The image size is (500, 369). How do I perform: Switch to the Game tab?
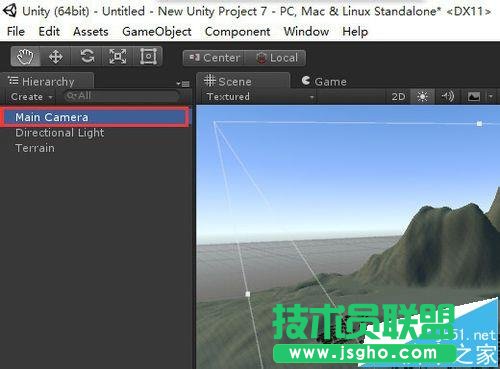[324, 81]
